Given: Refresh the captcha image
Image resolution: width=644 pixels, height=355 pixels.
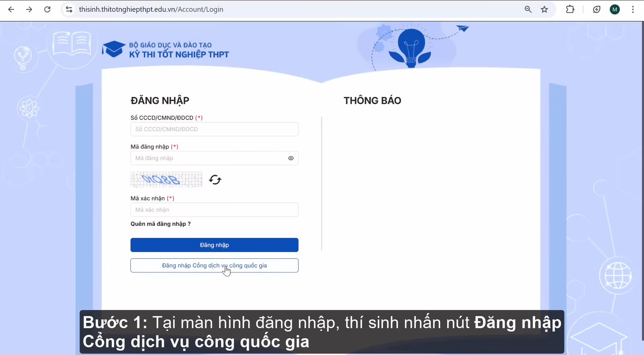Looking at the screenshot, I should 215,180.
